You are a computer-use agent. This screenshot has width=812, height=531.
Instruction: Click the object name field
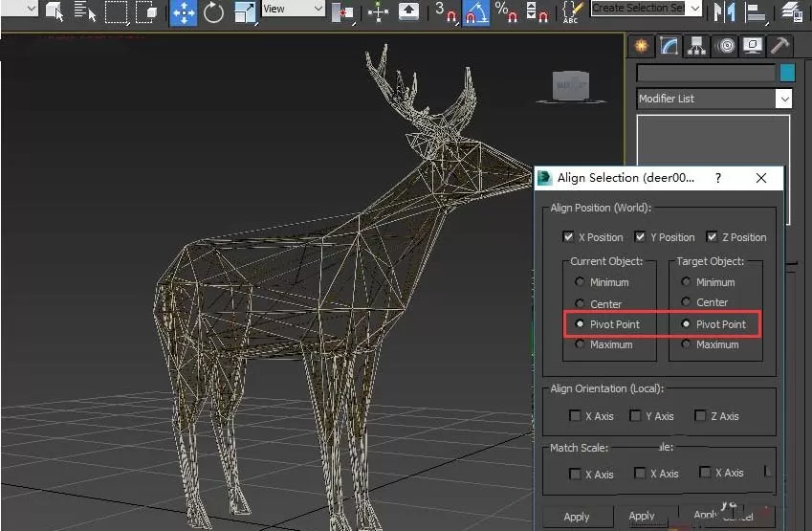707,74
